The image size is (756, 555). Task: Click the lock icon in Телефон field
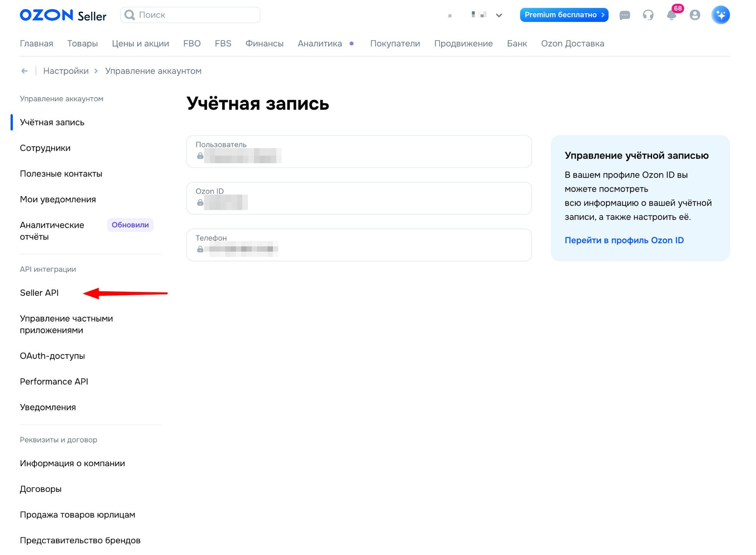tap(200, 249)
